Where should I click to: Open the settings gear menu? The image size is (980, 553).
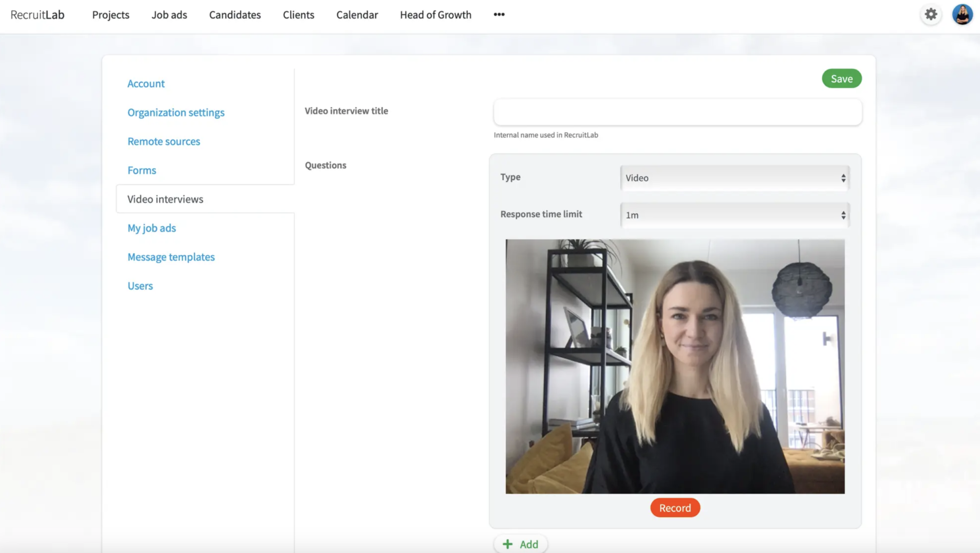(x=931, y=14)
